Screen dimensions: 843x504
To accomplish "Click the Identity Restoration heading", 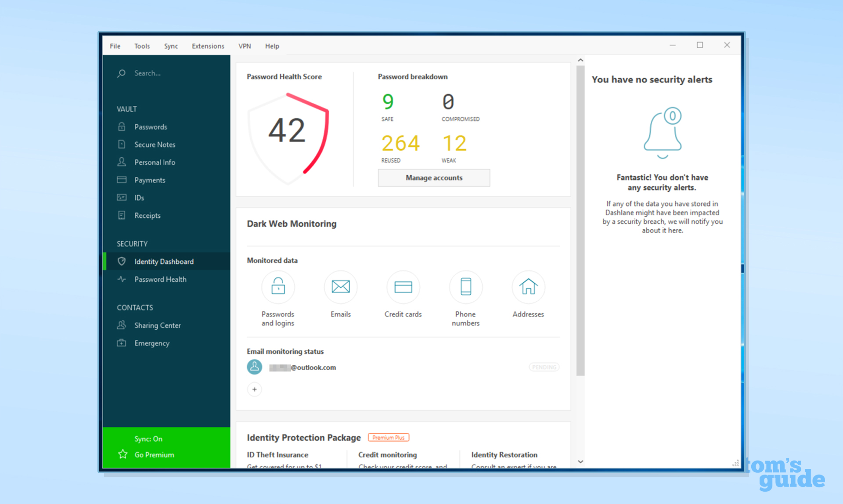I will tap(504, 454).
